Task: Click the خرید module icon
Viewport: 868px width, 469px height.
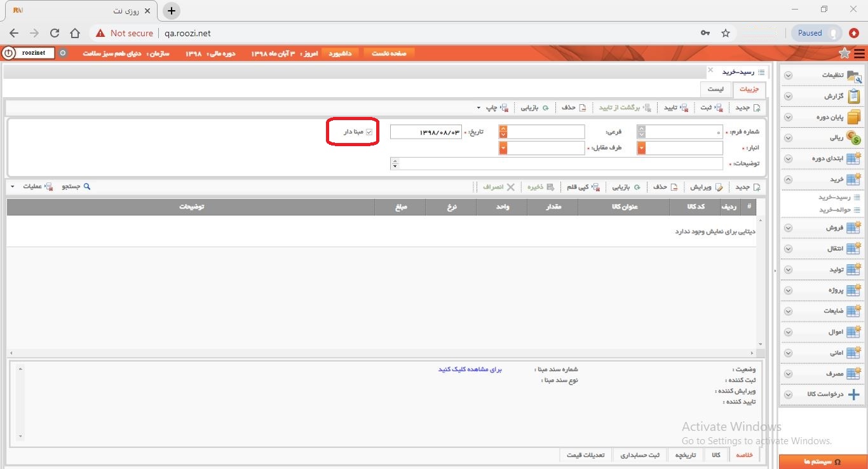Action: (x=854, y=179)
